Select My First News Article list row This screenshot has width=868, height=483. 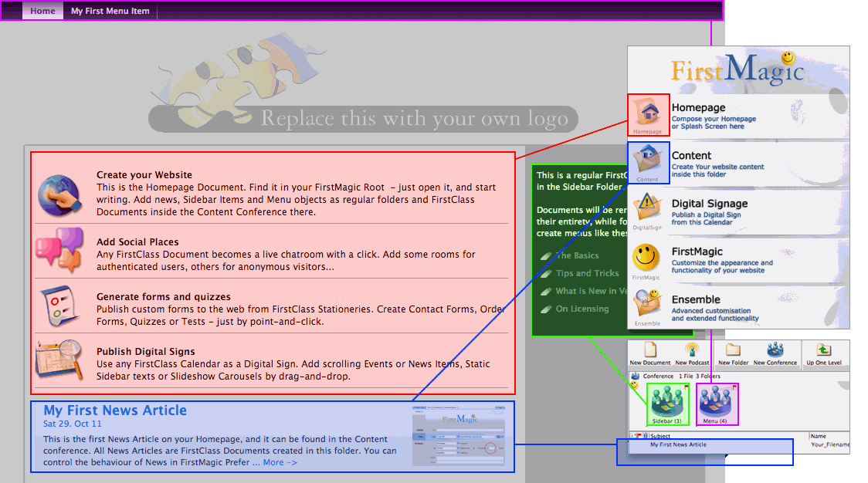pyautogui.click(x=739, y=444)
